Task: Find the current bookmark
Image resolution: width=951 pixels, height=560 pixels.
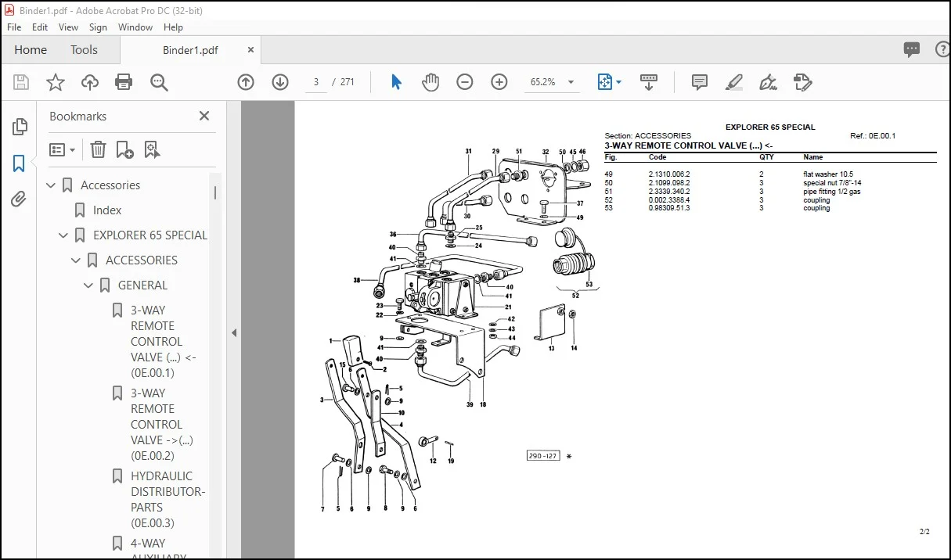Action: 152,149
